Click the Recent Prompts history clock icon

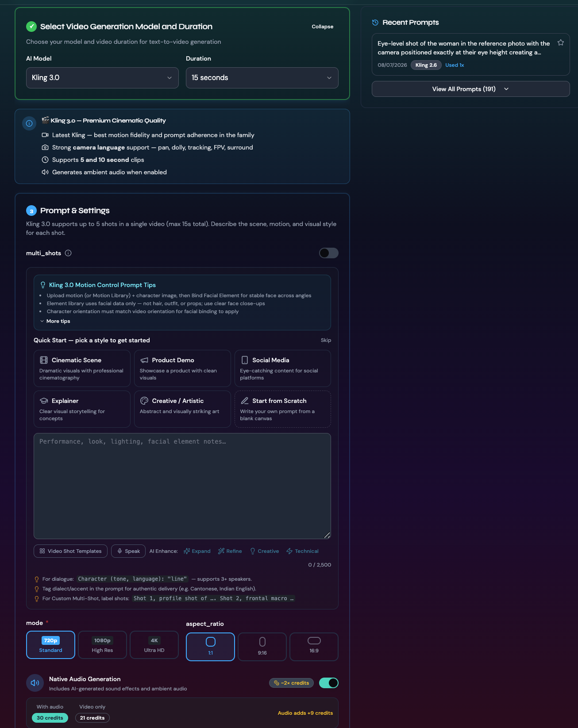pos(375,23)
